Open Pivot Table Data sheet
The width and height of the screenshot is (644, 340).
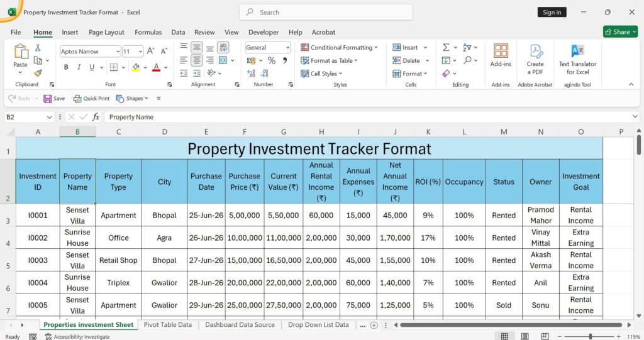pyautogui.click(x=167, y=325)
